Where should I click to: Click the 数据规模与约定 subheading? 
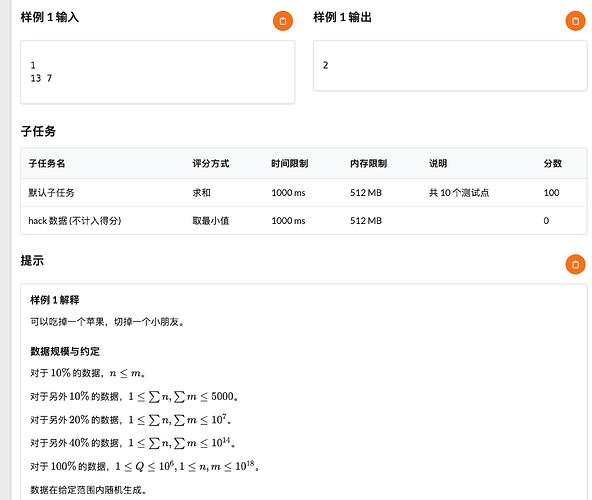65,352
